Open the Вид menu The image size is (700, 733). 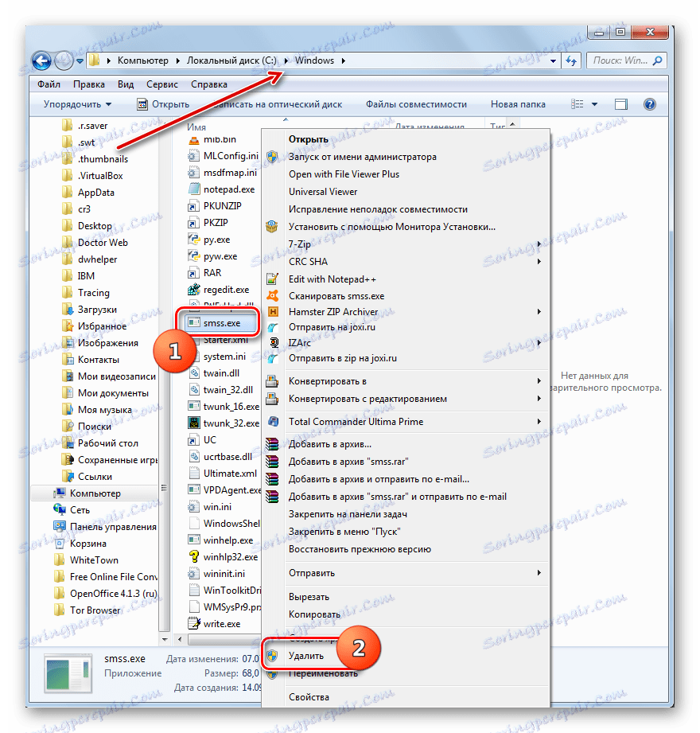126,84
